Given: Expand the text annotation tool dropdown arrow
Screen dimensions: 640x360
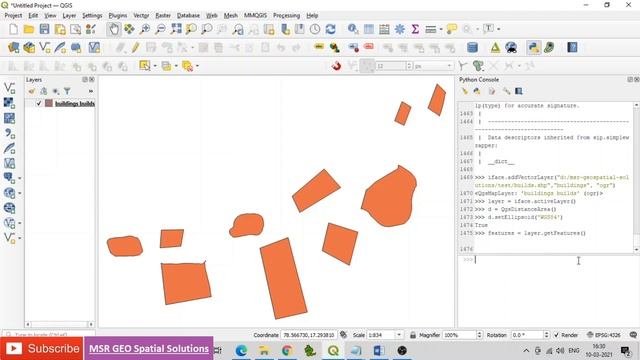Looking at the screenshot, I should click(x=498, y=29).
